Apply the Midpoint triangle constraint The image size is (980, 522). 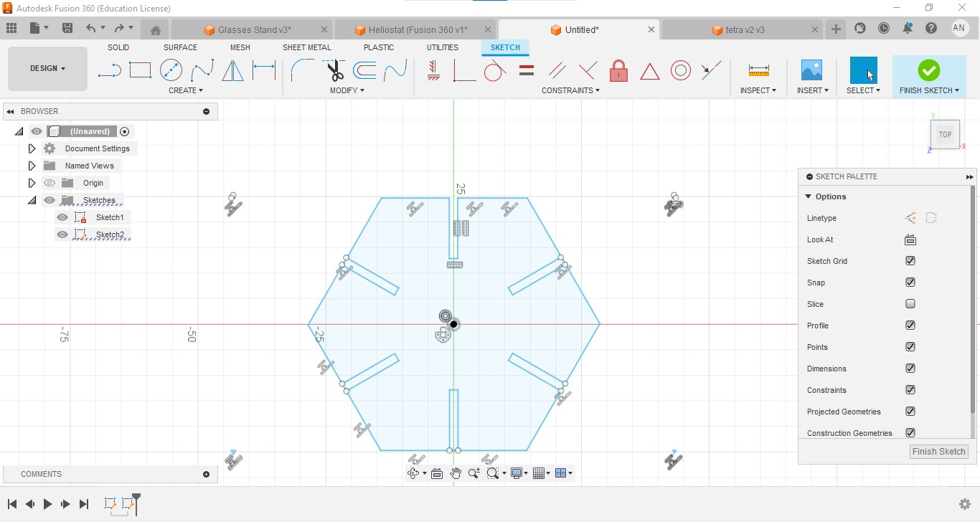click(649, 71)
